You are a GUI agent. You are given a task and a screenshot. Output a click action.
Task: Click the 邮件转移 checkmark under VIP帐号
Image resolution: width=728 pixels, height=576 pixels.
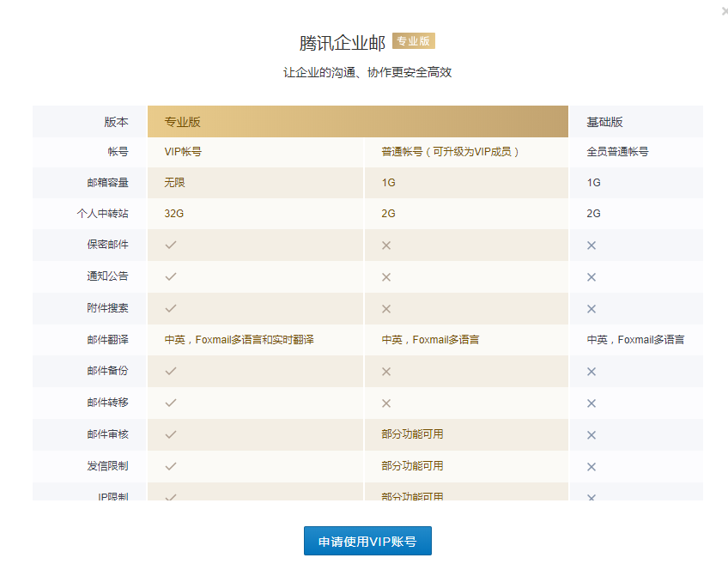pyautogui.click(x=171, y=403)
